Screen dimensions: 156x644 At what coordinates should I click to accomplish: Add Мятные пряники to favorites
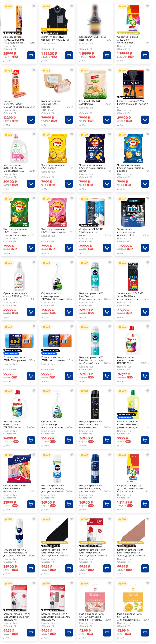point(110,70)
